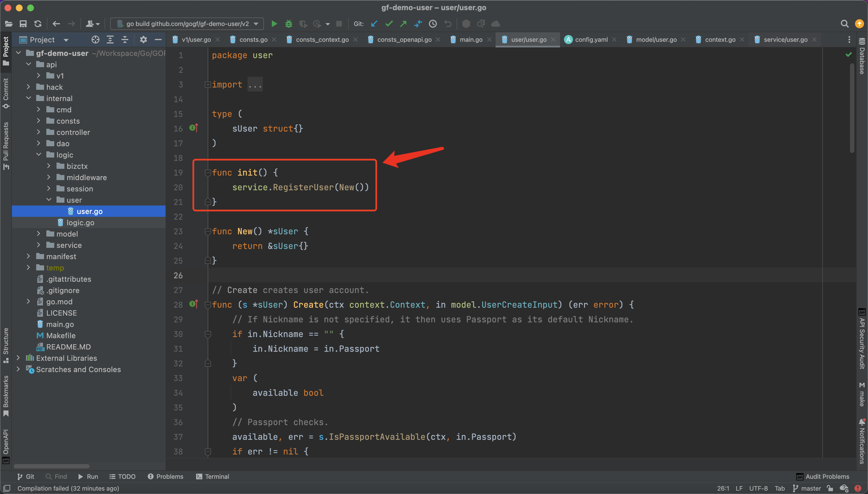Click the locate-in-project crosshair icon
Viewport: 868px width, 494px height.
coord(96,40)
